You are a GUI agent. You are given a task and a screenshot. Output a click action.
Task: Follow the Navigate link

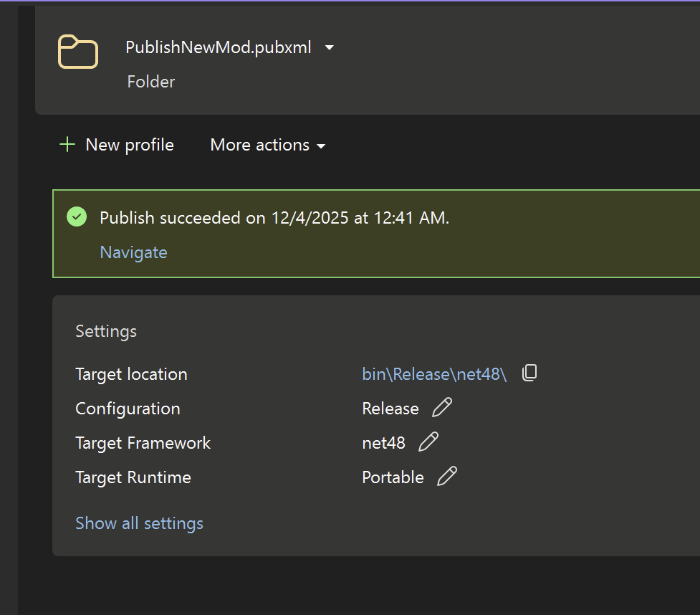click(x=133, y=253)
